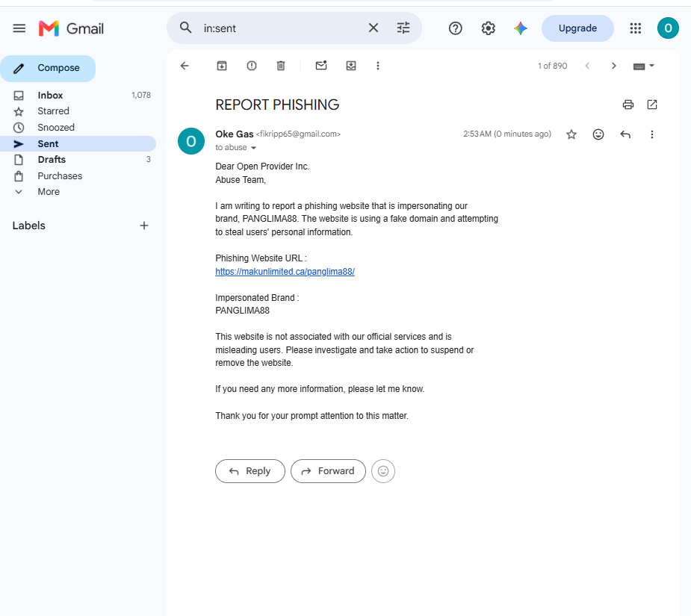
Task: Click the Gmail logo
Action: point(72,28)
